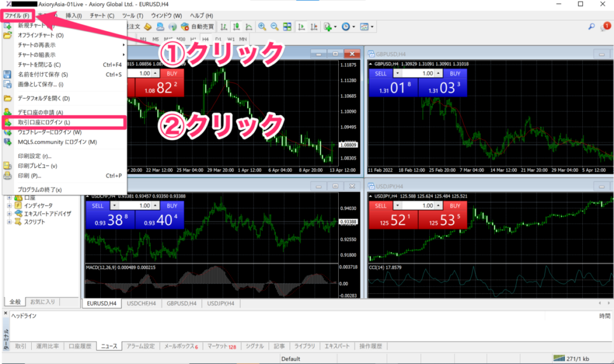
Task: Switch chart to line chart style
Action: (x=249, y=26)
